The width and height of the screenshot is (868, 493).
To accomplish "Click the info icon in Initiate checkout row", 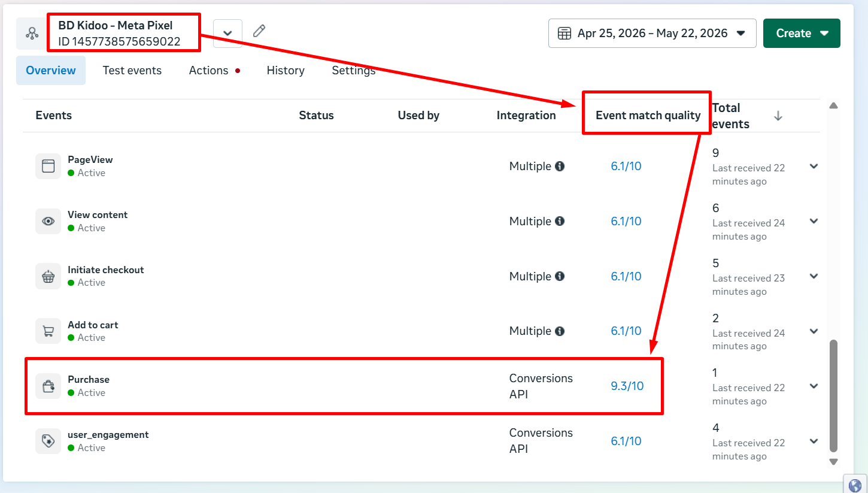I will tap(560, 276).
